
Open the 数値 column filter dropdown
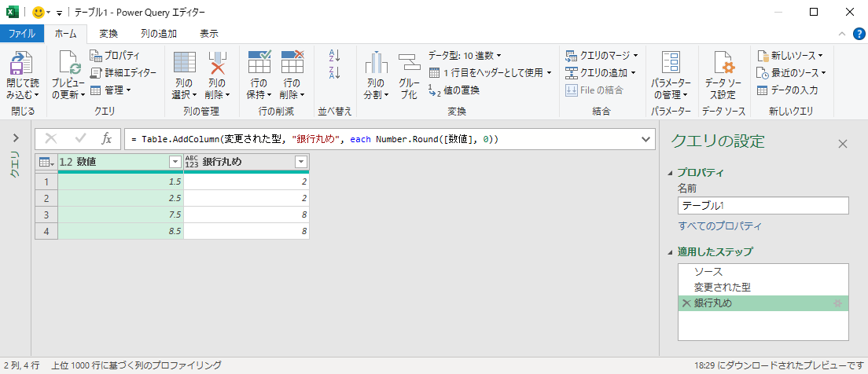point(175,162)
